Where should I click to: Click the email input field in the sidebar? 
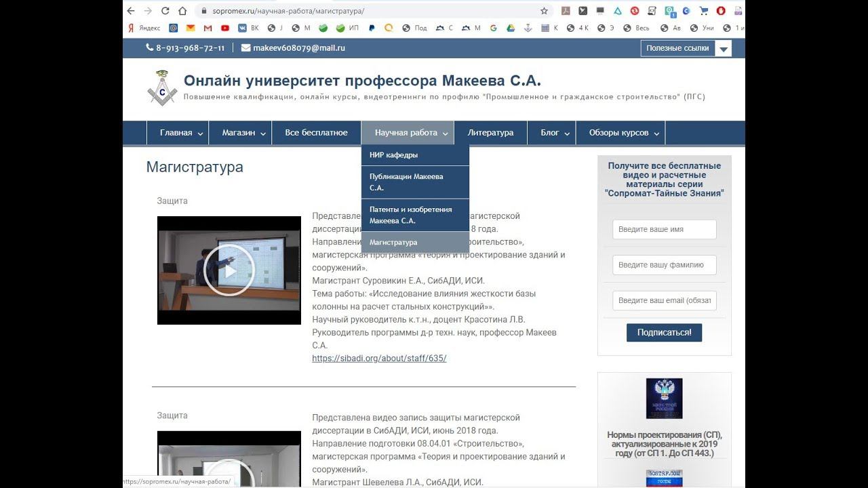point(665,300)
